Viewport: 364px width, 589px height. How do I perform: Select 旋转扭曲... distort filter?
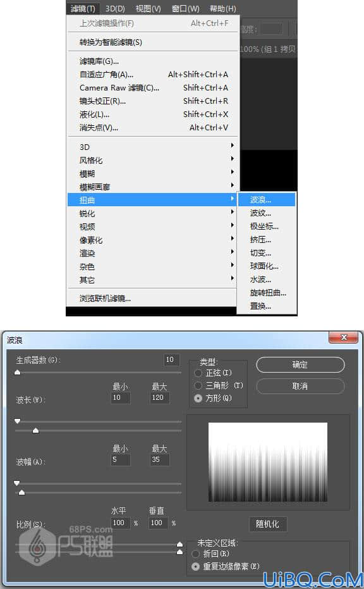click(x=267, y=293)
